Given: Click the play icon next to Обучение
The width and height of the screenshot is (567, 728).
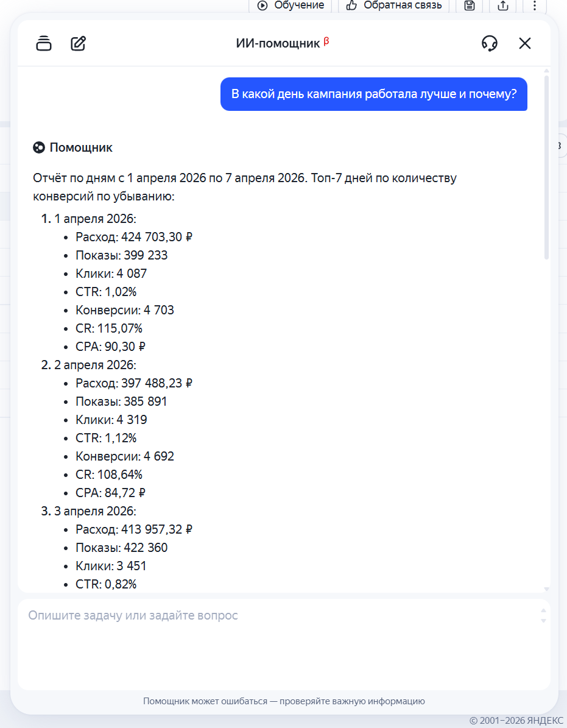Looking at the screenshot, I should click(x=262, y=5).
